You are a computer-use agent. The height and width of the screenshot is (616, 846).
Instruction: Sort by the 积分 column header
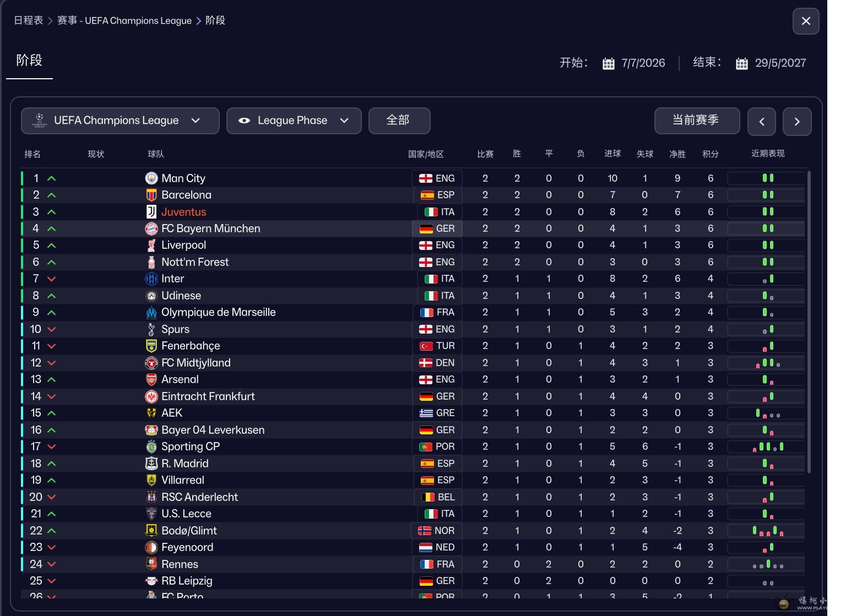point(711,154)
